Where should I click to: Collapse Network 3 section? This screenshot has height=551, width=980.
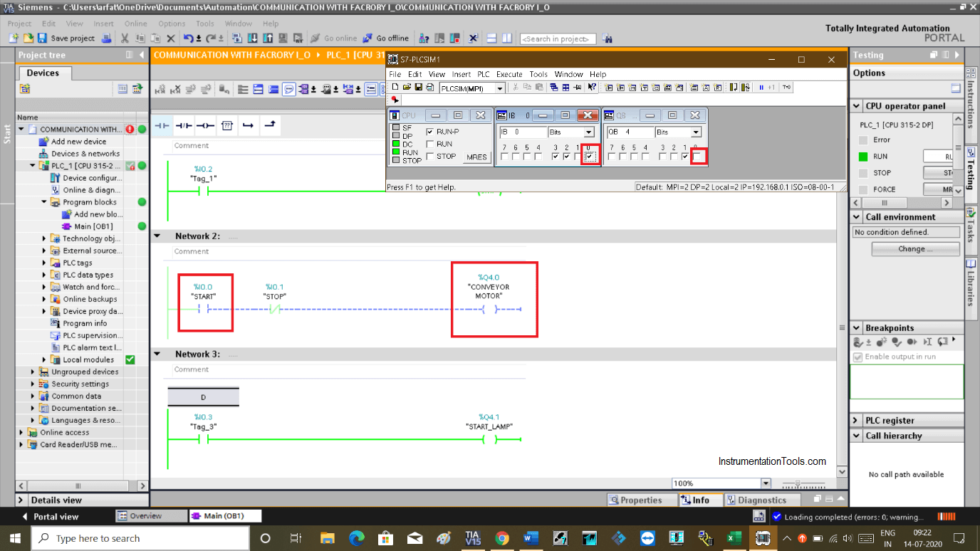[157, 354]
